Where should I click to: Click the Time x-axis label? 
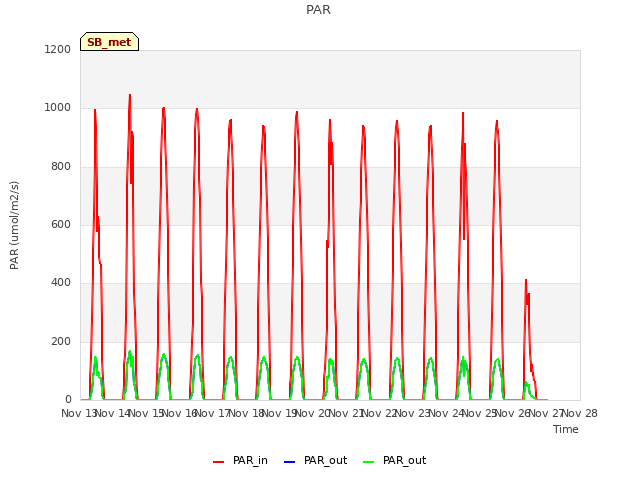tap(566, 429)
